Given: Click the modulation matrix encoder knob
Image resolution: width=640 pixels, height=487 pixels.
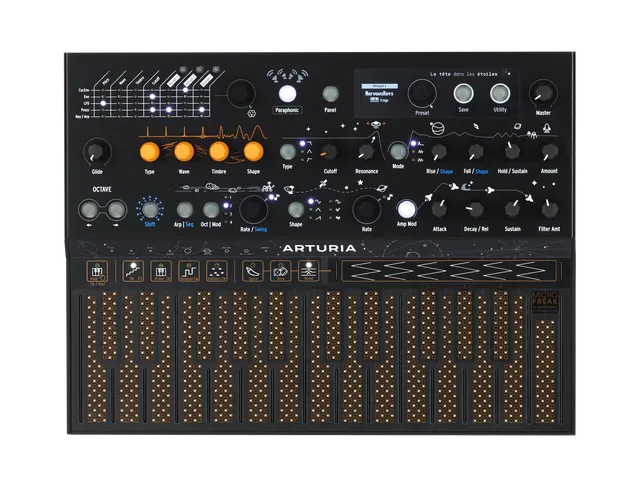Looking at the screenshot, I should [241, 93].
